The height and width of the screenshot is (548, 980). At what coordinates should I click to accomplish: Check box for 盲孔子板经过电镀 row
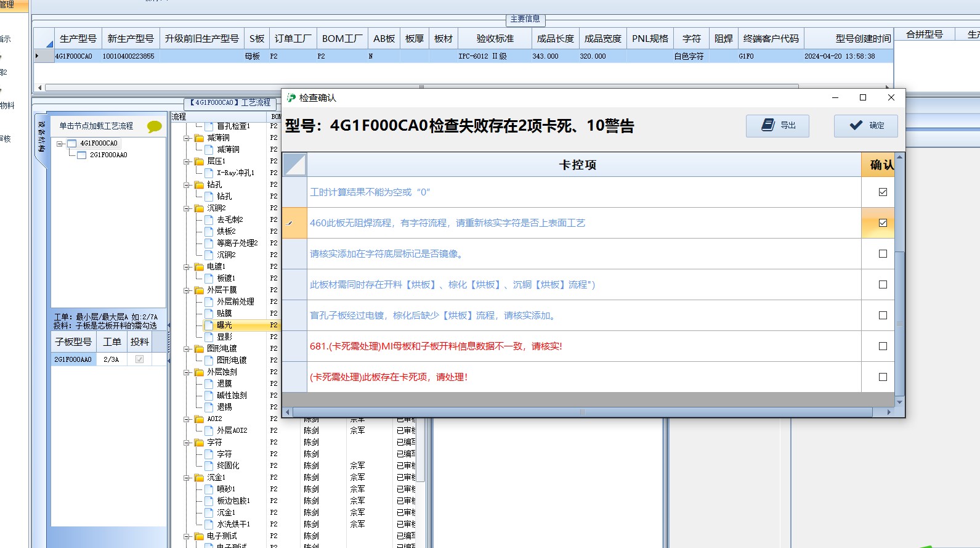(x=883, y=316)
